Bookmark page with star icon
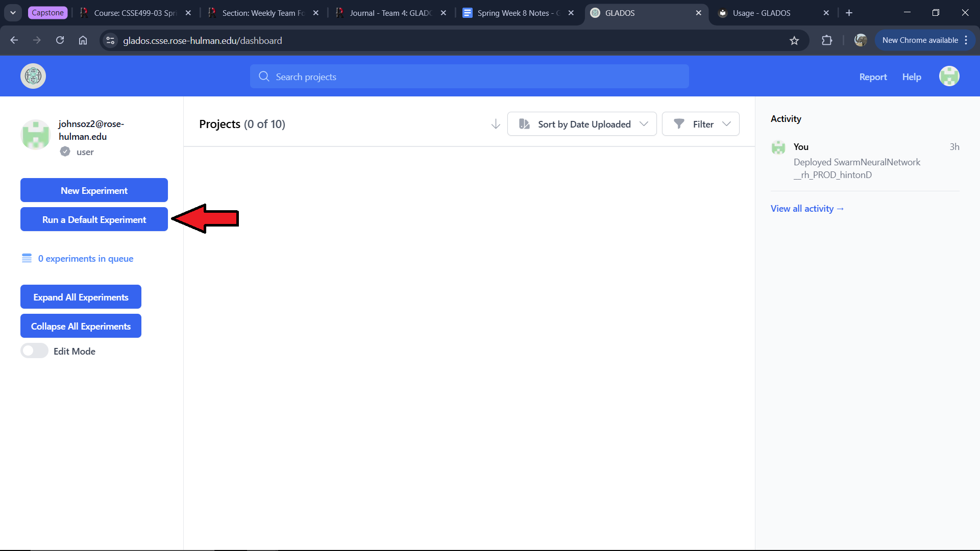This screenshot has width=980, height=551. (x=794, y=40)
